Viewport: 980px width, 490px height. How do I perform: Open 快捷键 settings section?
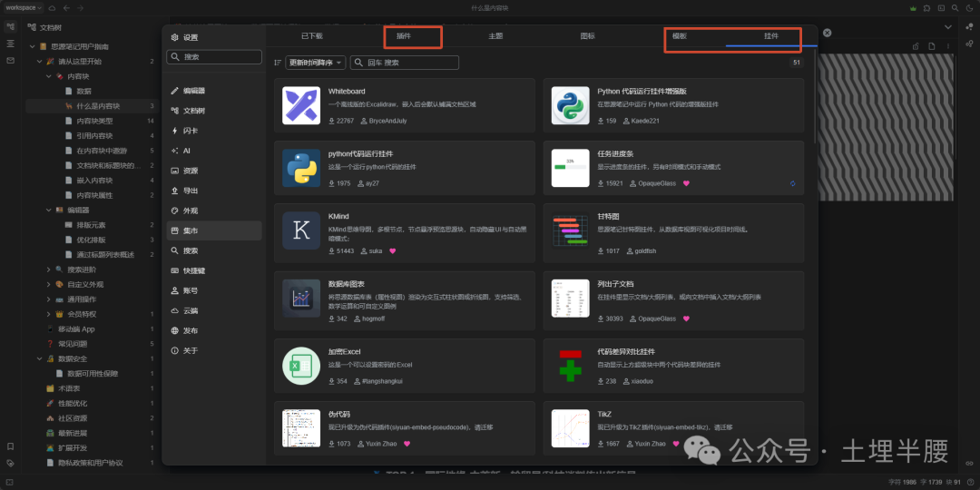(214, 270)
